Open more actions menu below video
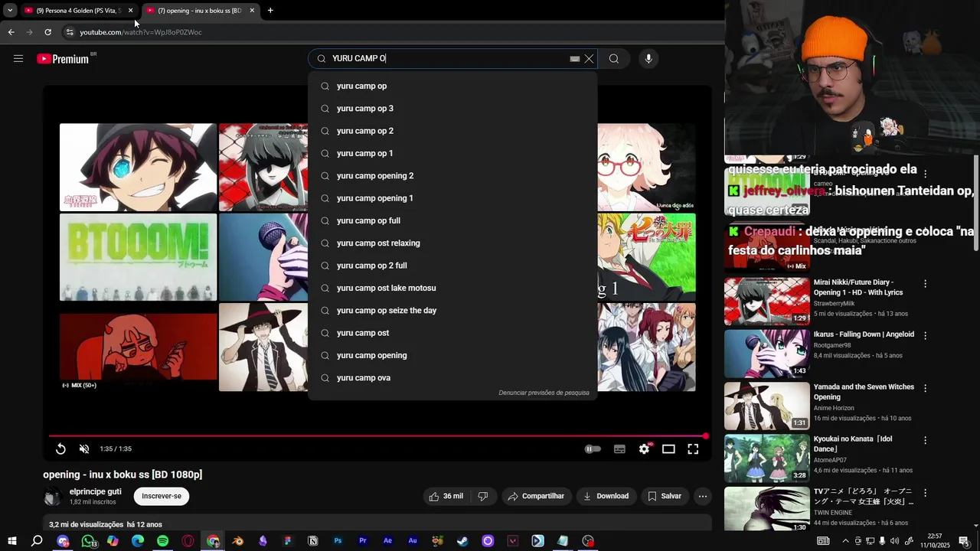Screen dimensions: 980x551 tap(703, 497)
